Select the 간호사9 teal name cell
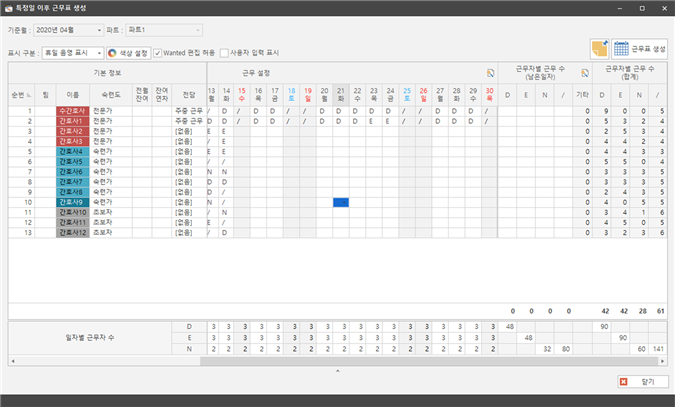The width and height of the screenshot is (675, 407). tap(72, 202)
